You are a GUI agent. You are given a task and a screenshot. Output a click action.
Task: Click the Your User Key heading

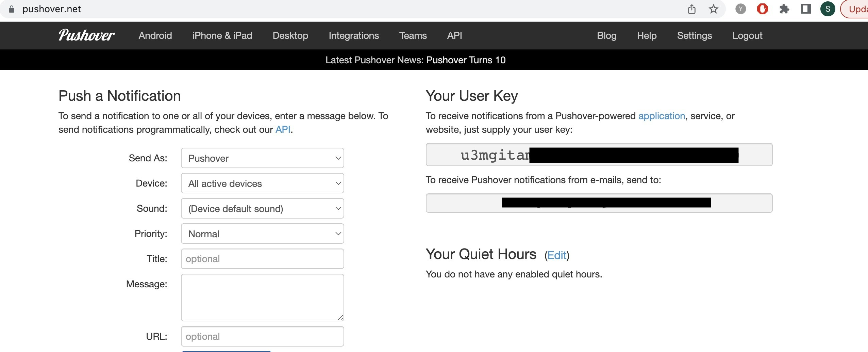pos(472,96)
